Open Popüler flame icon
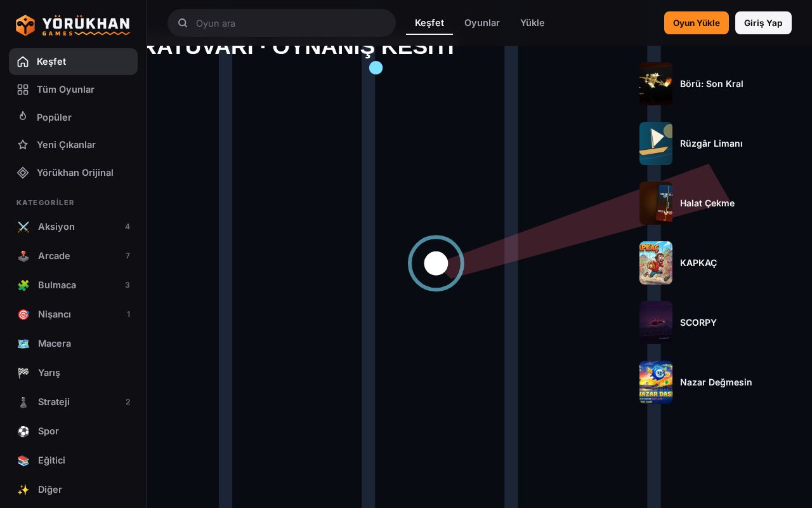Viewport: 812px width, 508px height. (x=23, y=117)
